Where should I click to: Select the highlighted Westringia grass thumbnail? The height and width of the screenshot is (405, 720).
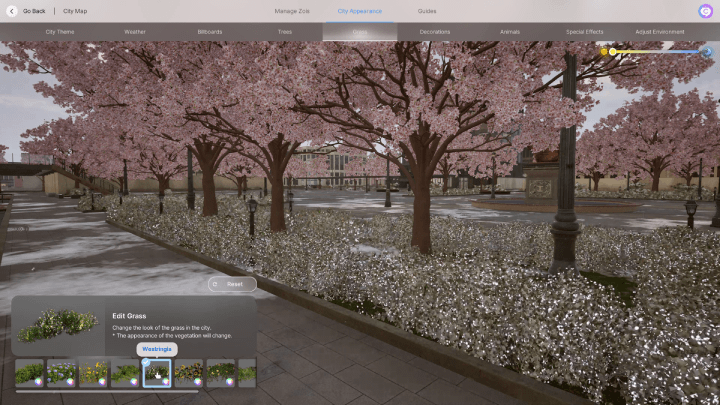tap(157, 373)
